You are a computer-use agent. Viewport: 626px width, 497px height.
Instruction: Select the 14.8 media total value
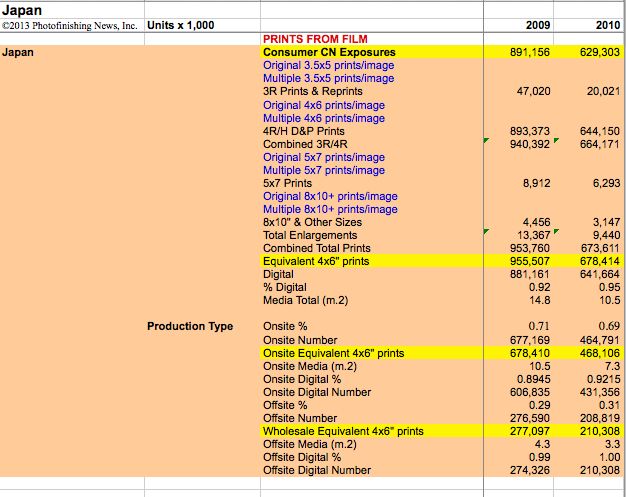(540, 300)
